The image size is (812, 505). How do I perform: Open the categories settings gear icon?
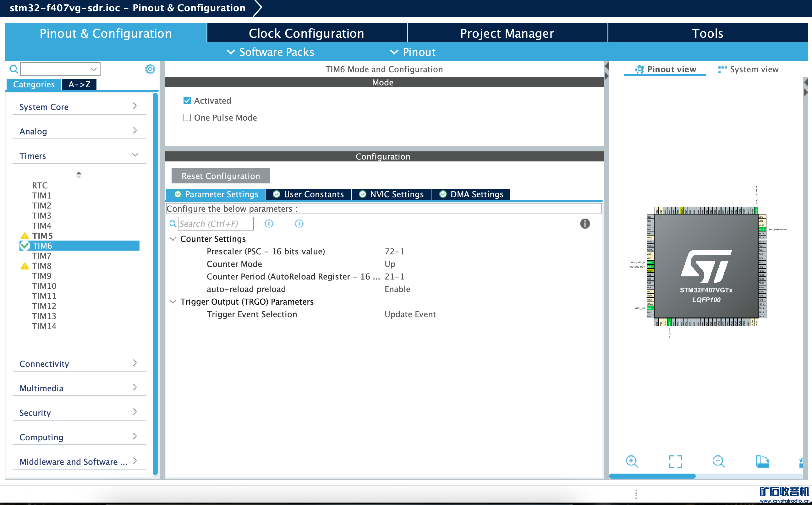(x=150, y=69)
